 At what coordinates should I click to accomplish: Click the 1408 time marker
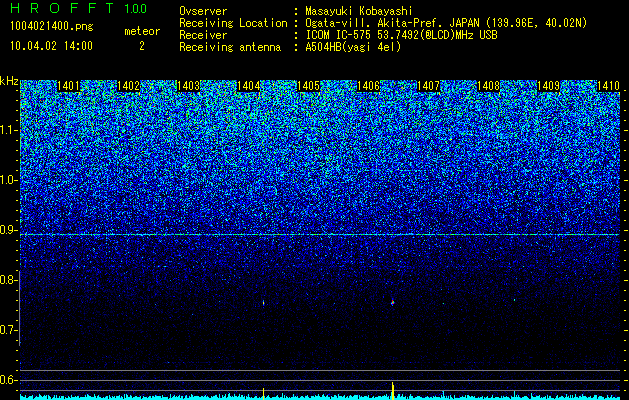(488, 86)
